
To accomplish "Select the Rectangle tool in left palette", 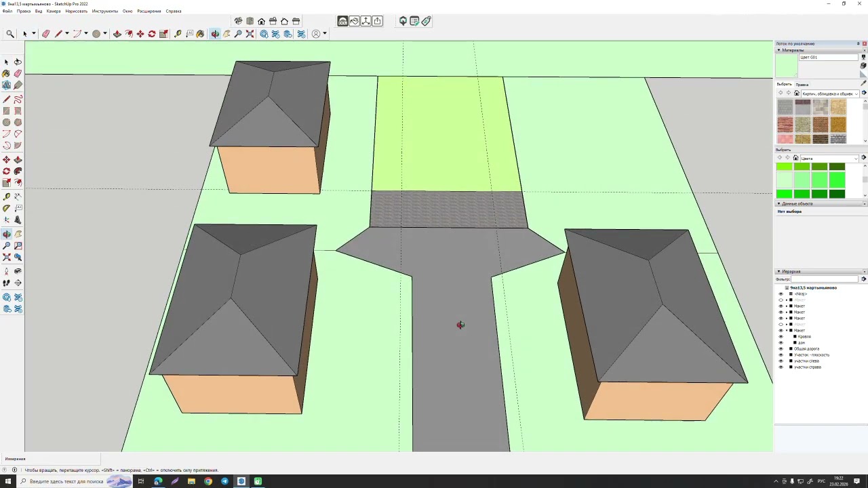I will pos(6,110).
